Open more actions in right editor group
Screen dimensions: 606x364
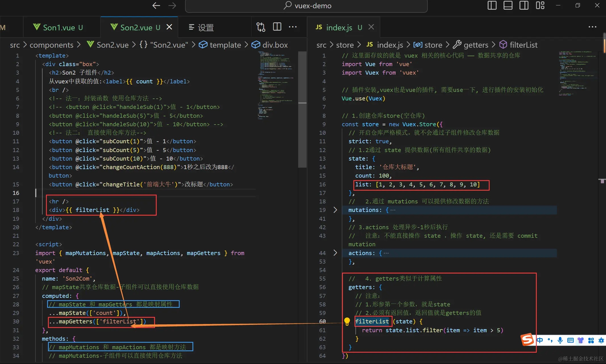click(x=592, y=27)
